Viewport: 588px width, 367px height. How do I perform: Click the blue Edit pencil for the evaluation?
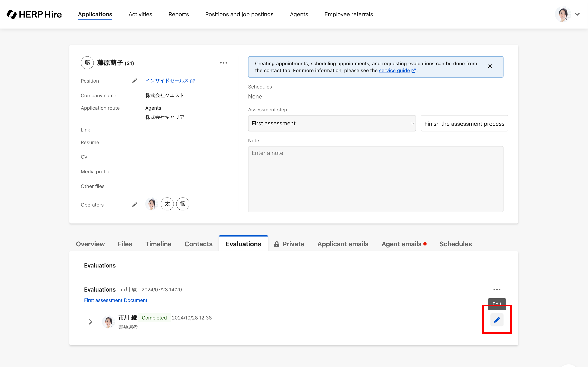click(497, 320)
